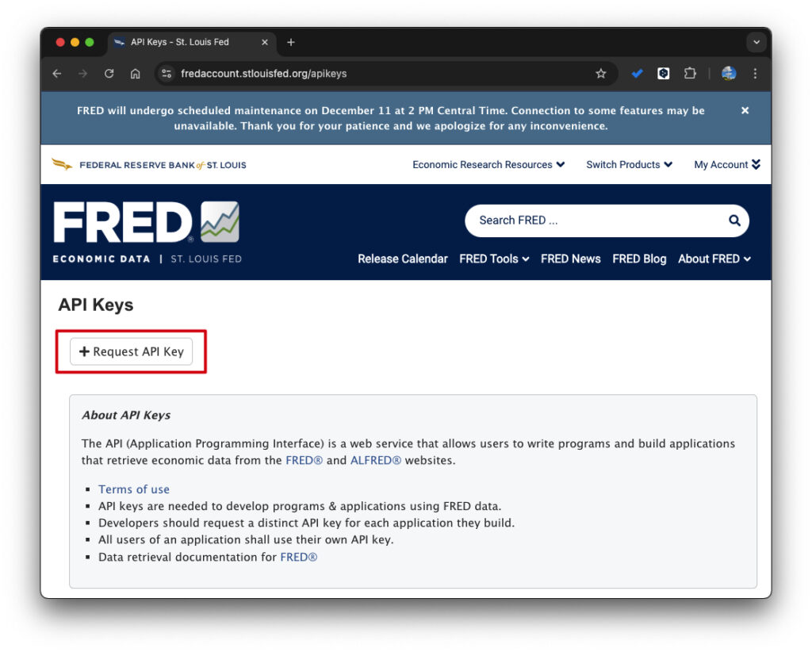Open the Release Calendar page
The width and height of the screenshot is (812, 652).
coord(402,259)
